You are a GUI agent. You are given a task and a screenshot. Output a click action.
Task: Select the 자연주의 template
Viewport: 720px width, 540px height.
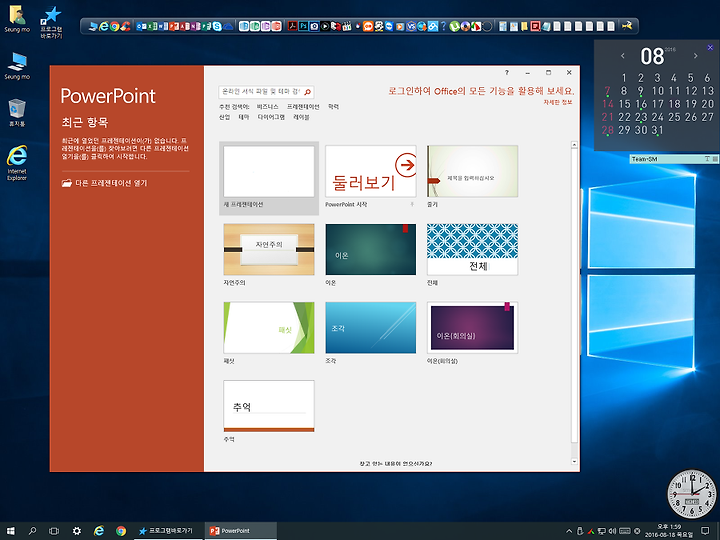click(269, 250)
